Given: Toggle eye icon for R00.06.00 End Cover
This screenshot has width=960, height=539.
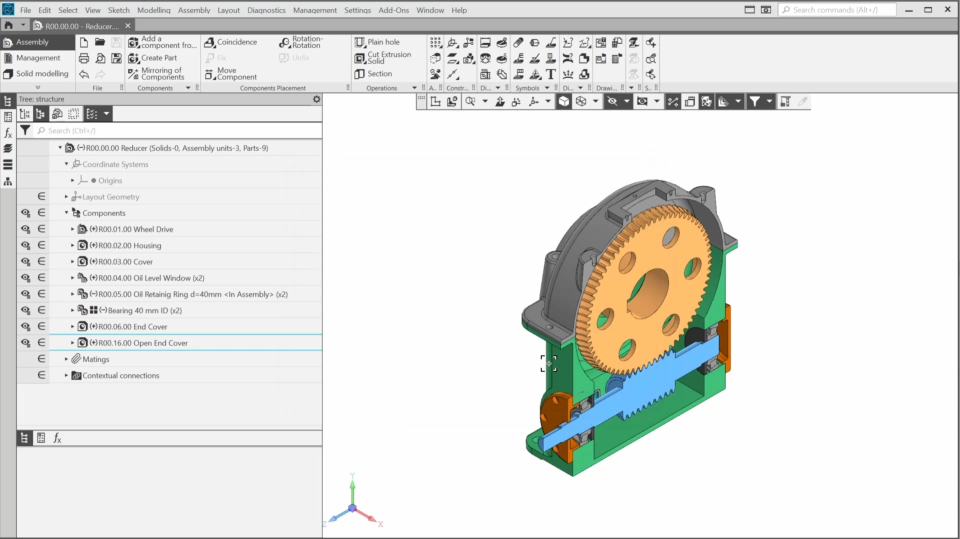Looking at the screenshot, I should pyautogui.click(x=24, y=326).
